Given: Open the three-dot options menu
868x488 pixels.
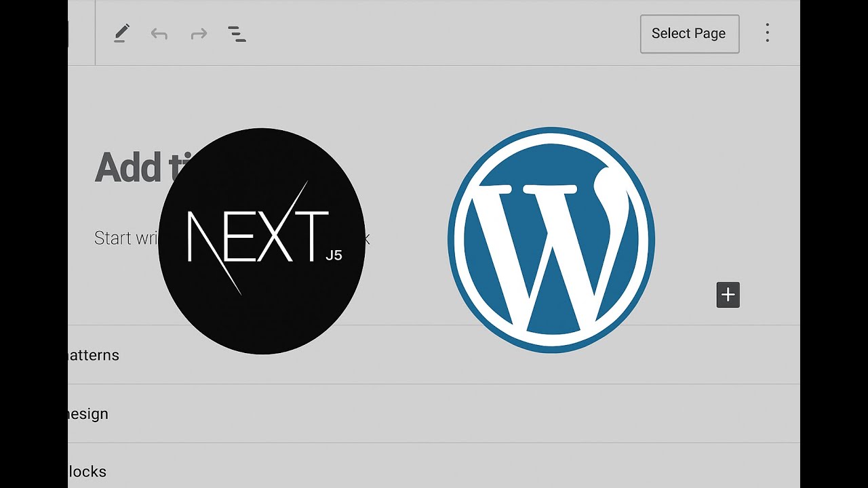Looking at the screenshot, I should click(768, 33).
